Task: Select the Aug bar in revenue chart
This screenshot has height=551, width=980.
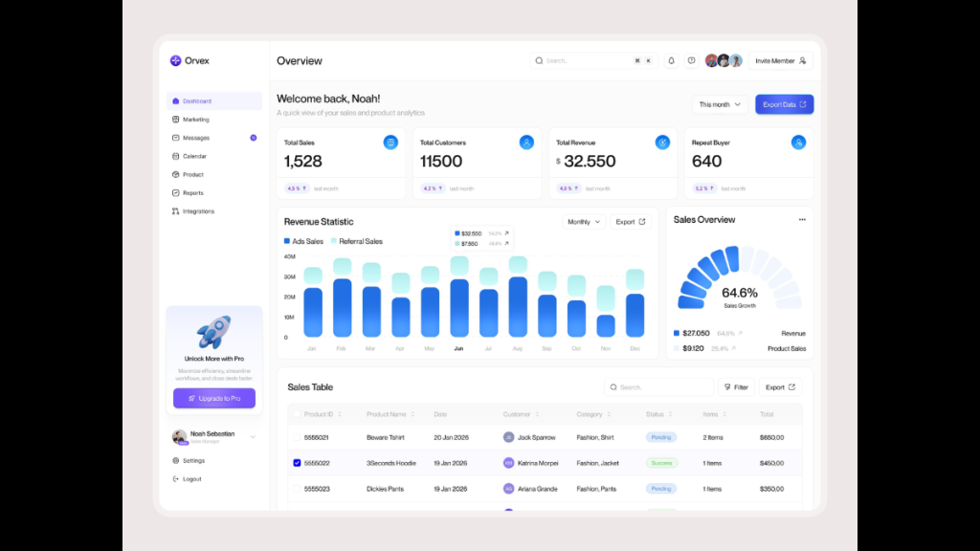Action: [518, 297]
